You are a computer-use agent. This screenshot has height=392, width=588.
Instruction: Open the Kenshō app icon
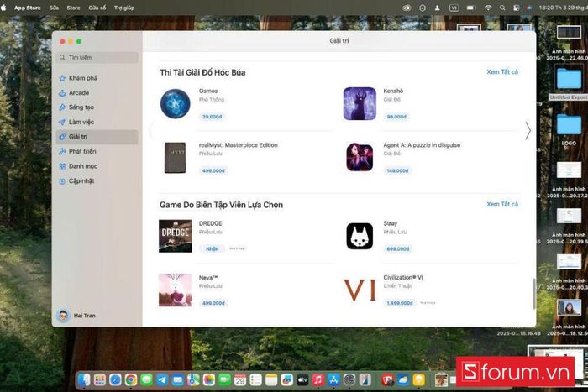tap(360, 104)
